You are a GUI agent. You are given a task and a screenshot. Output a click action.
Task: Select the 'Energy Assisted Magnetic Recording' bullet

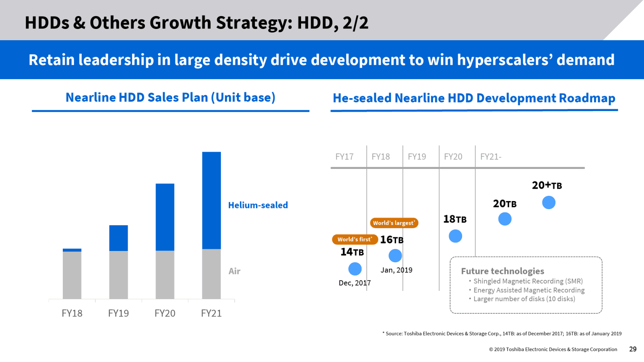[x=529, y=290]
